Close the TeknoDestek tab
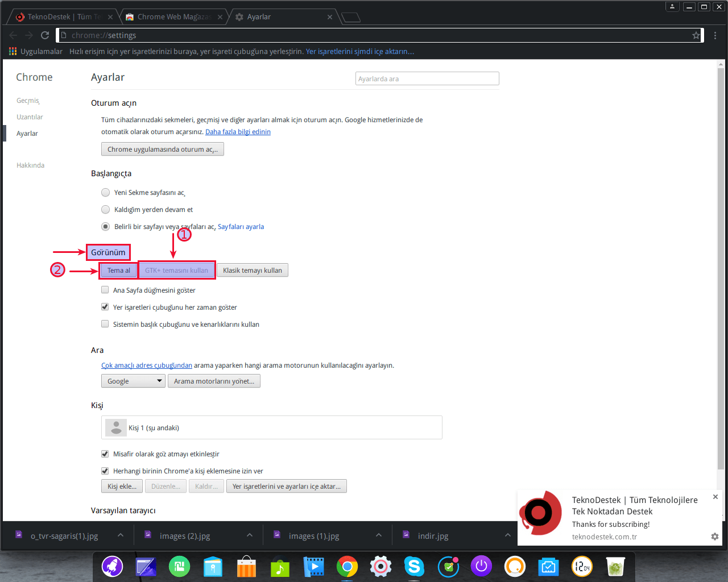Screen dimensions: 728x582 click(x=110, y=17)
